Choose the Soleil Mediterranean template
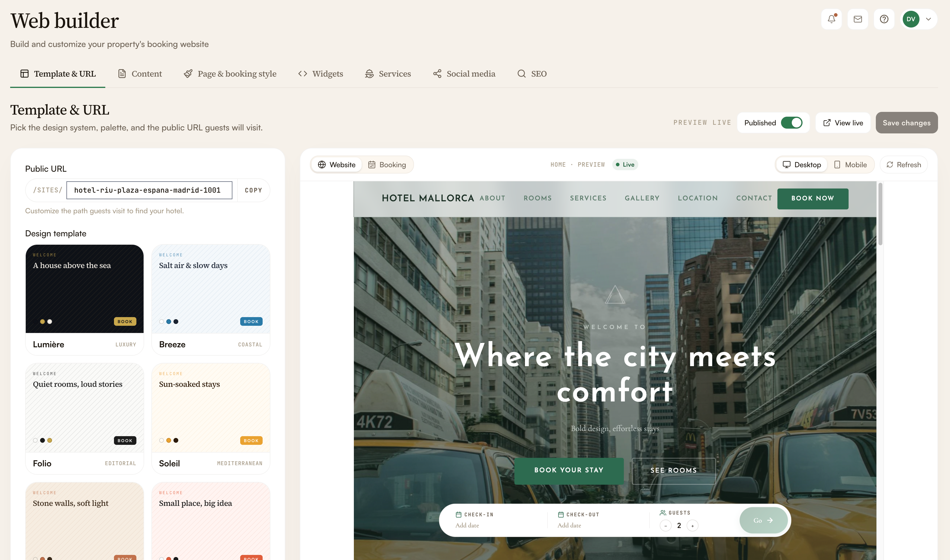 tap(211, 419)
